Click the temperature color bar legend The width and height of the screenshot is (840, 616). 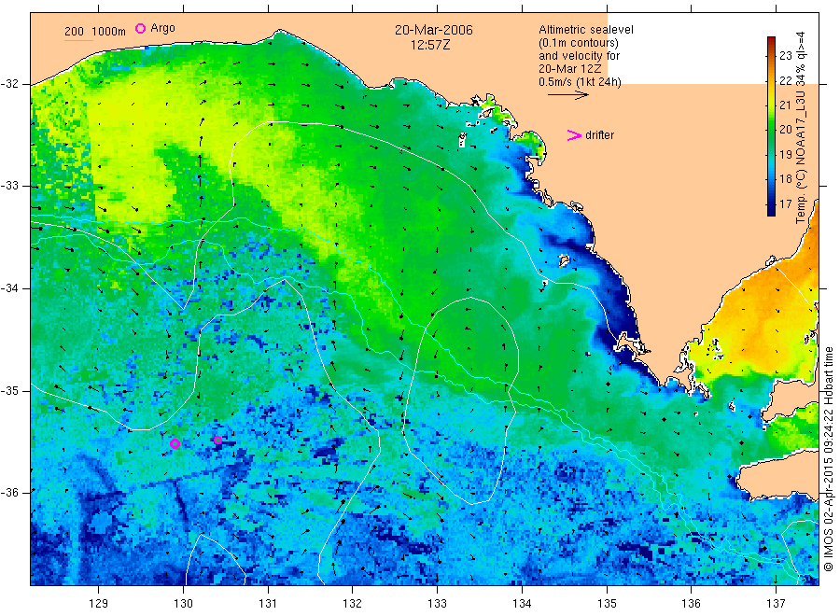[x=771, y=126]
